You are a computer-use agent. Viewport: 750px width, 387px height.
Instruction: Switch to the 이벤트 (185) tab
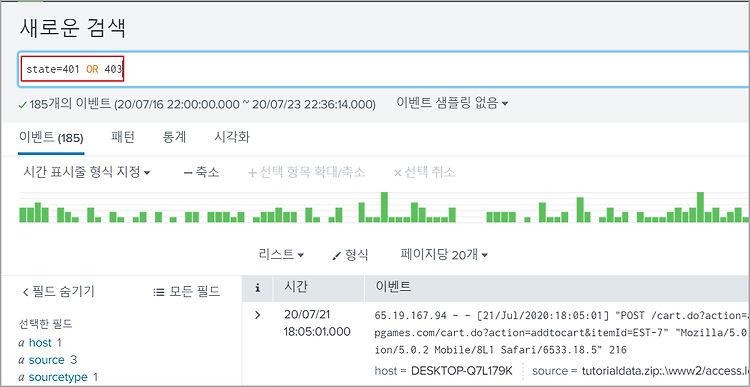51,138
